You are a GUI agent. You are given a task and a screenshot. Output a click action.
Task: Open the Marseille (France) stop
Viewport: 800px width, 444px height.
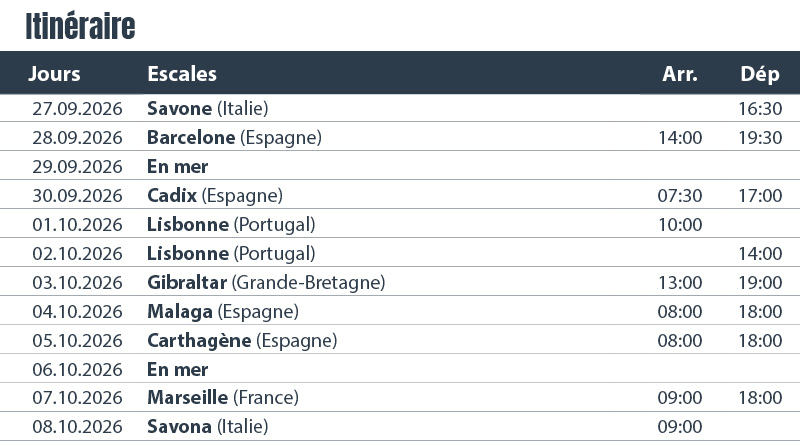pyautogui.click(x=223, y=398)
